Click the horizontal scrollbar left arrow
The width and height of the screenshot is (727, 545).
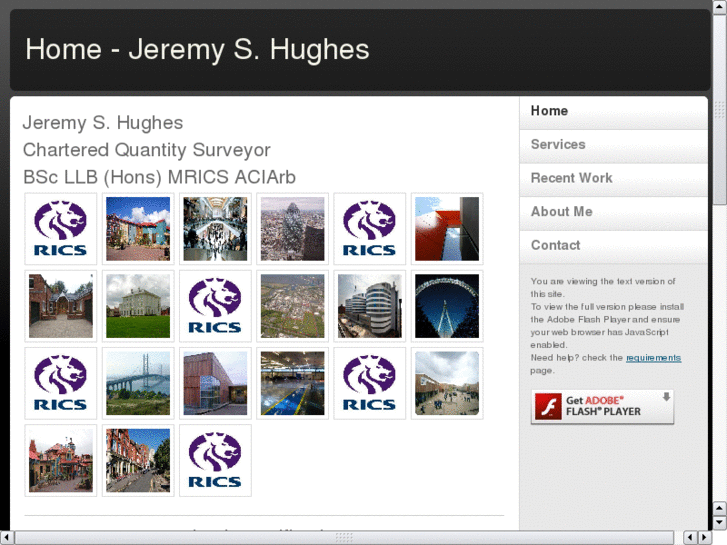7,537
